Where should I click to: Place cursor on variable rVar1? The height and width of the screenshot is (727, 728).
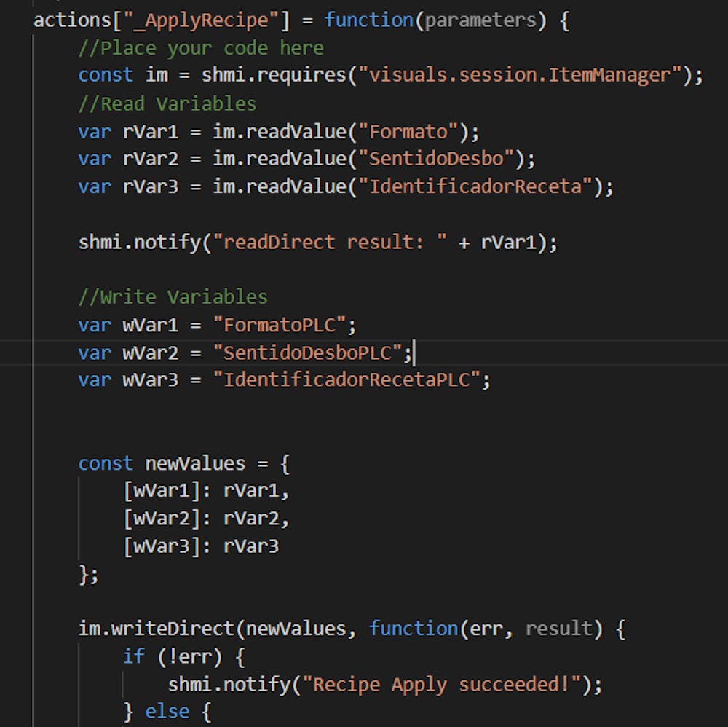[x=149, y=131]
